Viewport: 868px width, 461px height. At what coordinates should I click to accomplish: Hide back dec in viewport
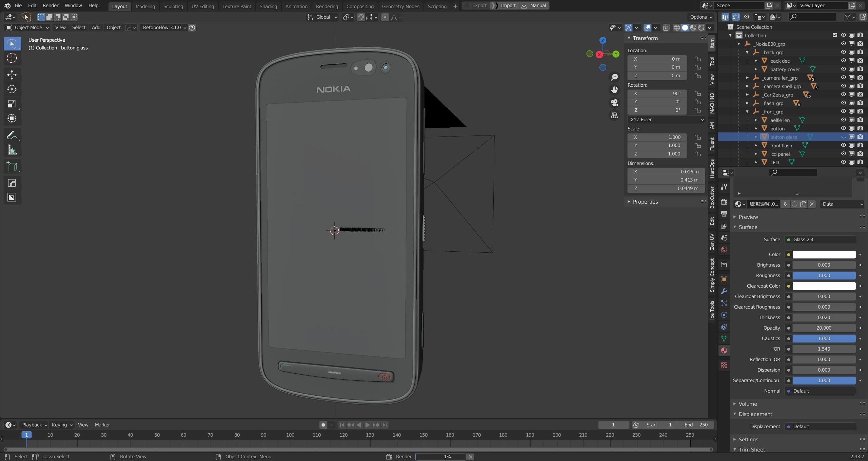[843, 61]
